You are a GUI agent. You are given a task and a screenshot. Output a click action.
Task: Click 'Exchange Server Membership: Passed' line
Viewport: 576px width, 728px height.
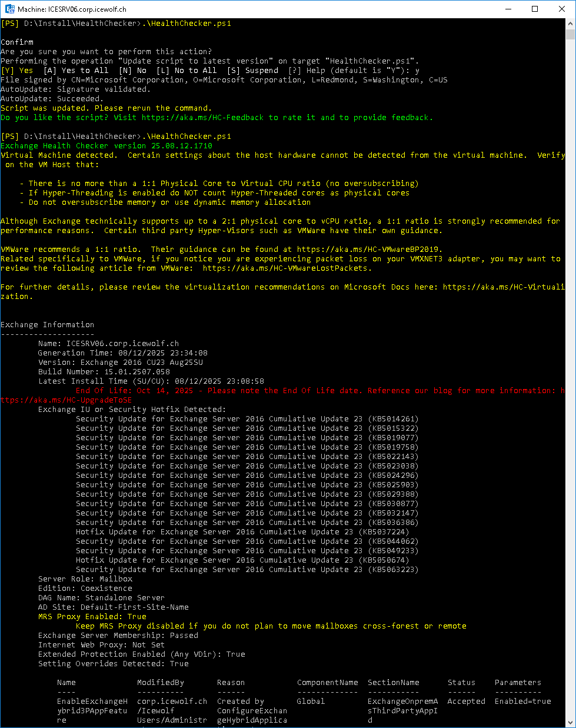click(x=118, y=636)
